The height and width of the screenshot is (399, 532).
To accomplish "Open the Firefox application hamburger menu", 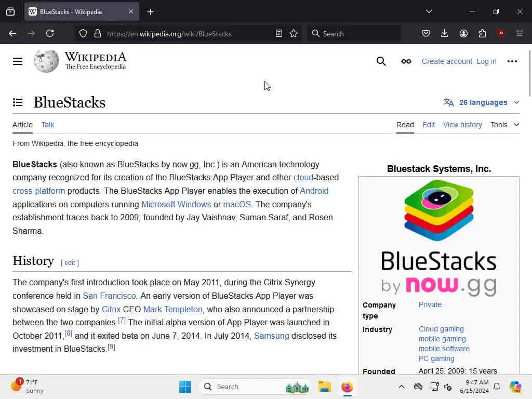I will pyautogui.click(x=520, y=33).
